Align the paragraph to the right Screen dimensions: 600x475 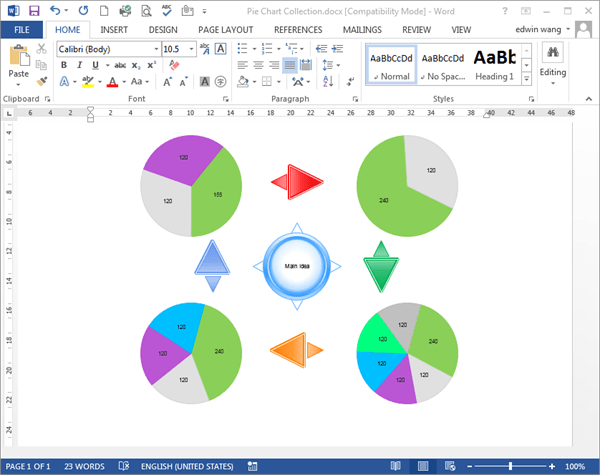(x=274, y=65)
